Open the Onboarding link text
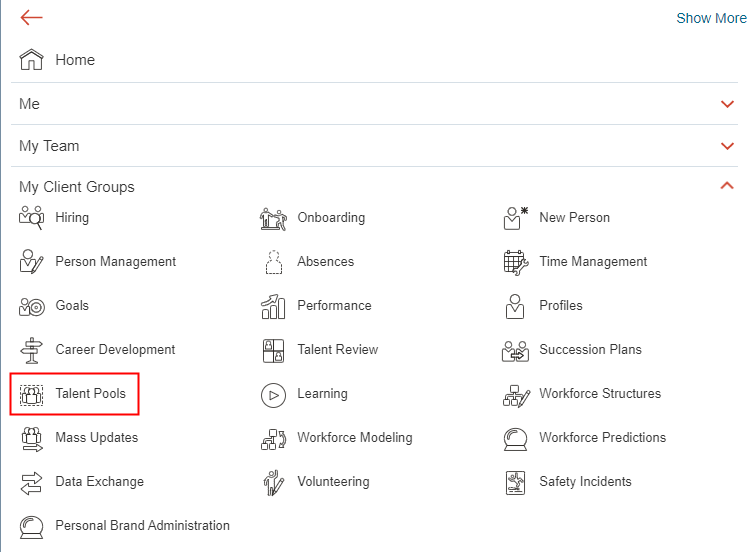 tap(331, 218)
